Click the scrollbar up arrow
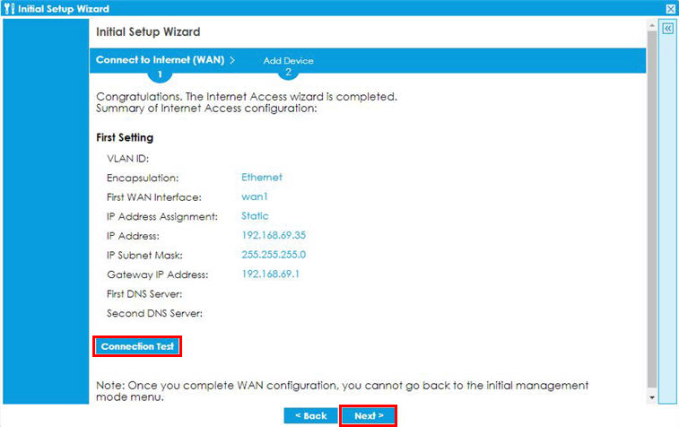The width and height of the screenshot is (679, 427). point(653,27)
